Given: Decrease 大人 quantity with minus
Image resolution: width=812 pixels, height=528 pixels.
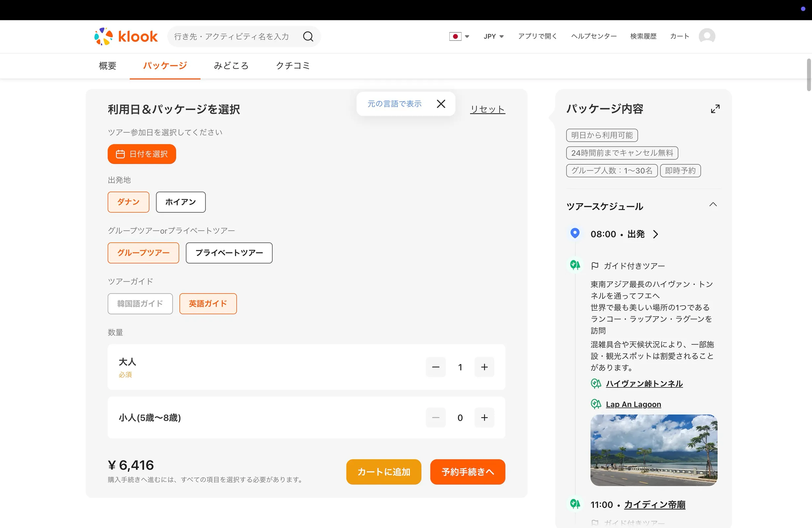Looking at the screenshot, I should [436, 367].
